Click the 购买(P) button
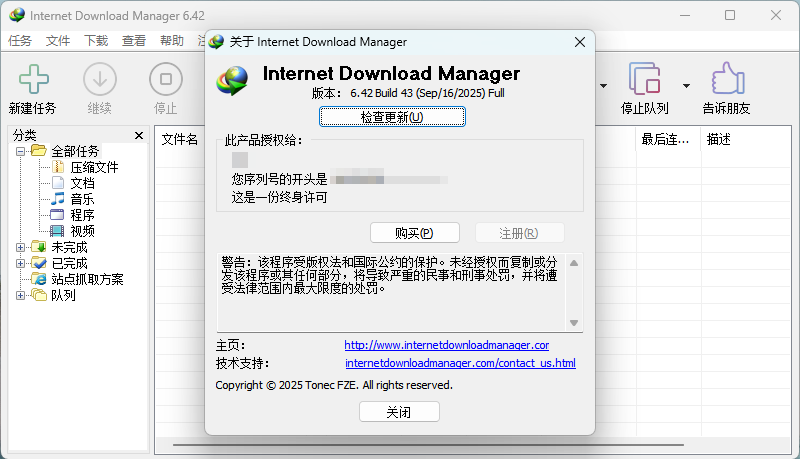 coord(414,233)
